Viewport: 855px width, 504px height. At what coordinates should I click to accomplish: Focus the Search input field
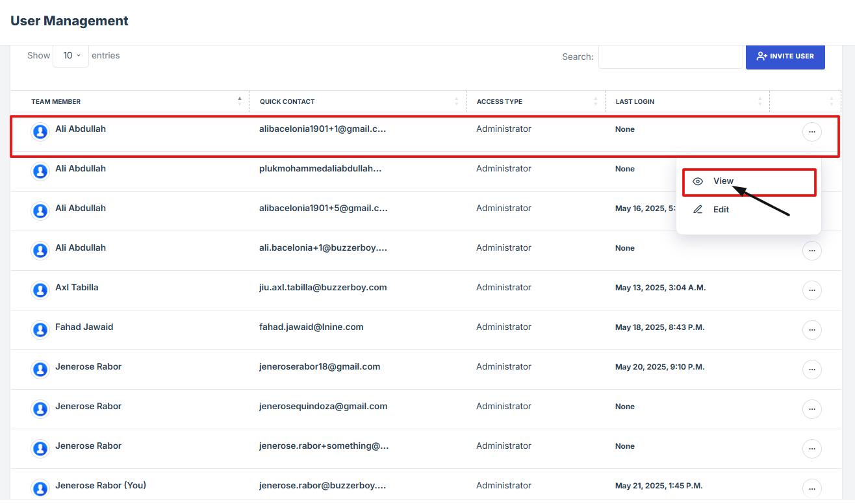(670, 57)
